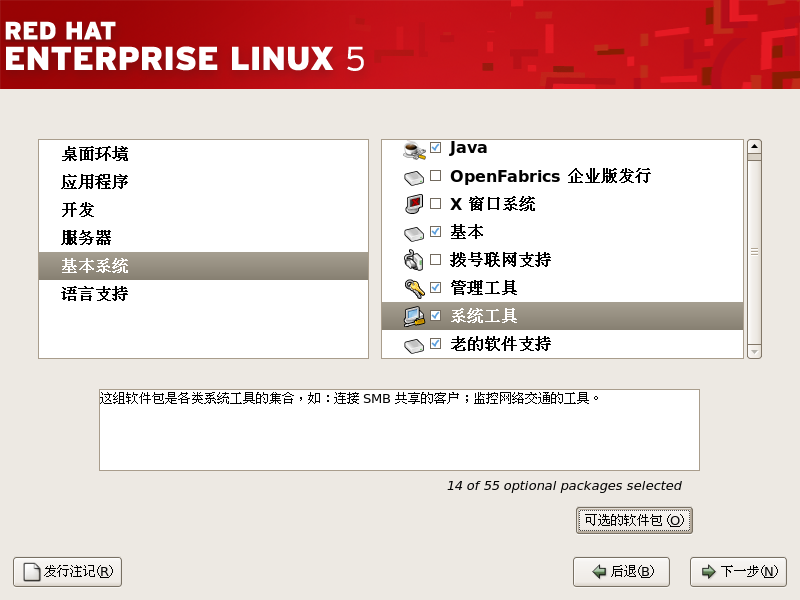This screenshot has height=600, width=800.
Task: Open 可选的软件包 optional packages button
Action: (x=634, y=520)
